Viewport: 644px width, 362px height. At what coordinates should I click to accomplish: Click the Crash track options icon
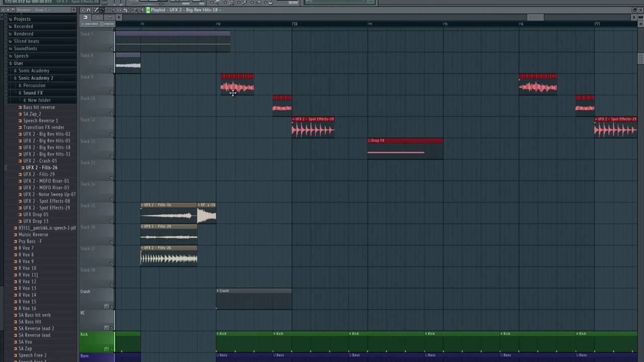106,306
